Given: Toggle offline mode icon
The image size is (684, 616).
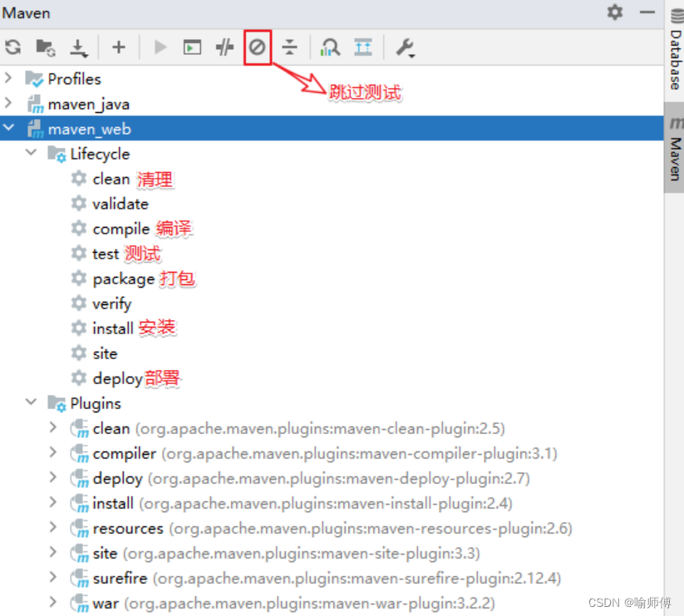Looking at the screenshot, I should click(224, 47).
